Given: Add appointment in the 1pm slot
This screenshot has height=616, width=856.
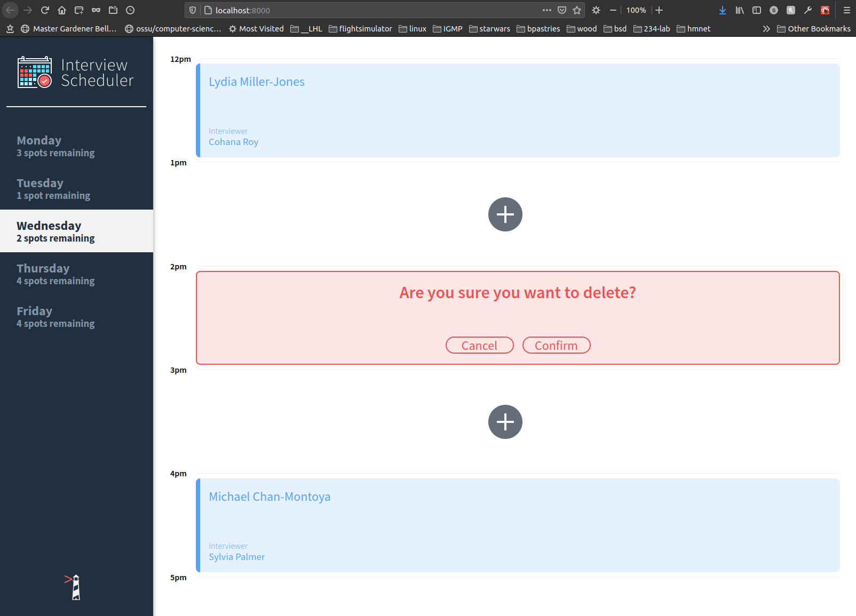Looking at the screenshot, I should pyautogui.click(x=505, y=214).
